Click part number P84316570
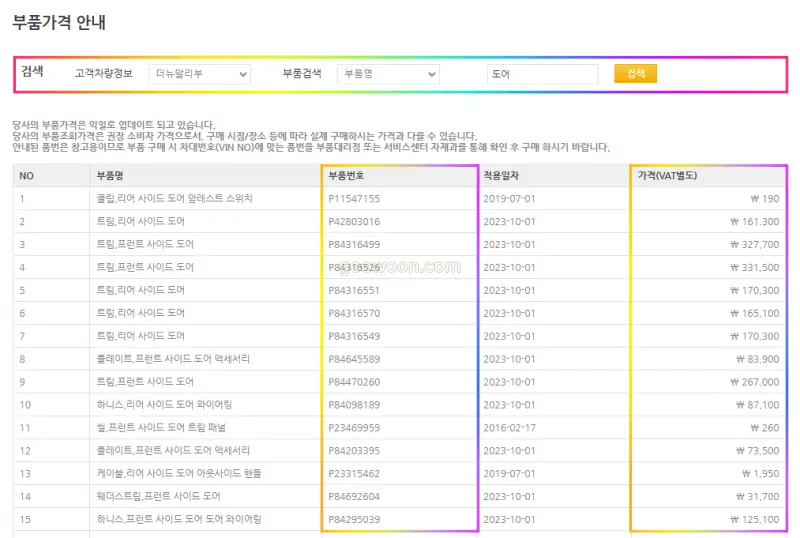The image size is (800, 538). click(x=354, y=313)
